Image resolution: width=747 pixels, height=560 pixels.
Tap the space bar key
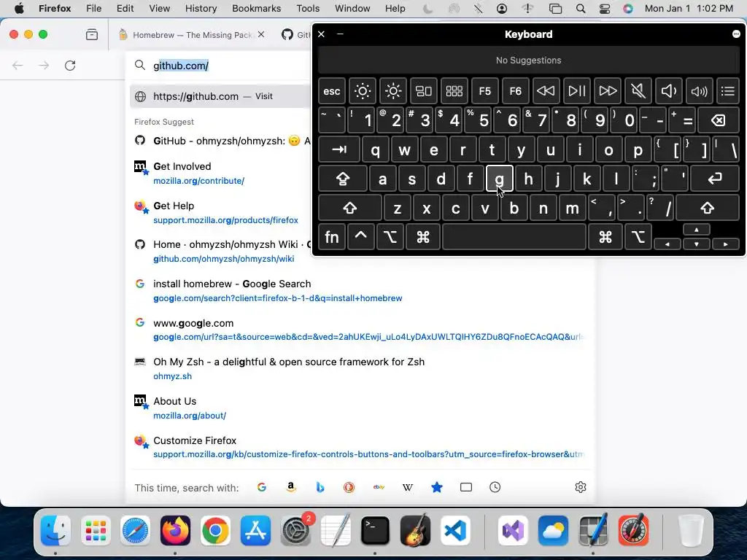coord(514,237)
